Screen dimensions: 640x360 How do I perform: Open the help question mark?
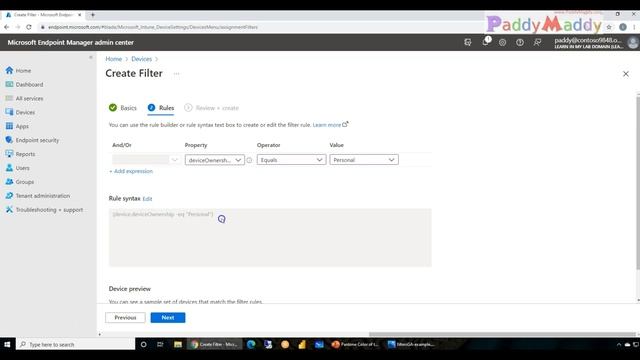520,42
